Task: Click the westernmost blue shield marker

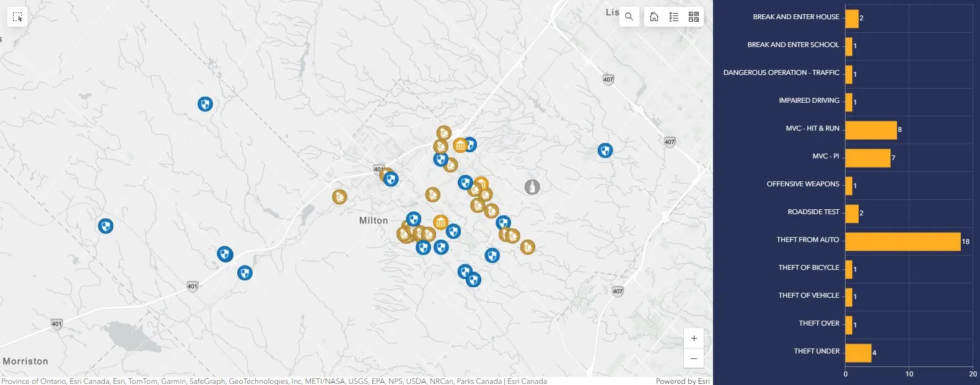Action: [x=106, y=226]
